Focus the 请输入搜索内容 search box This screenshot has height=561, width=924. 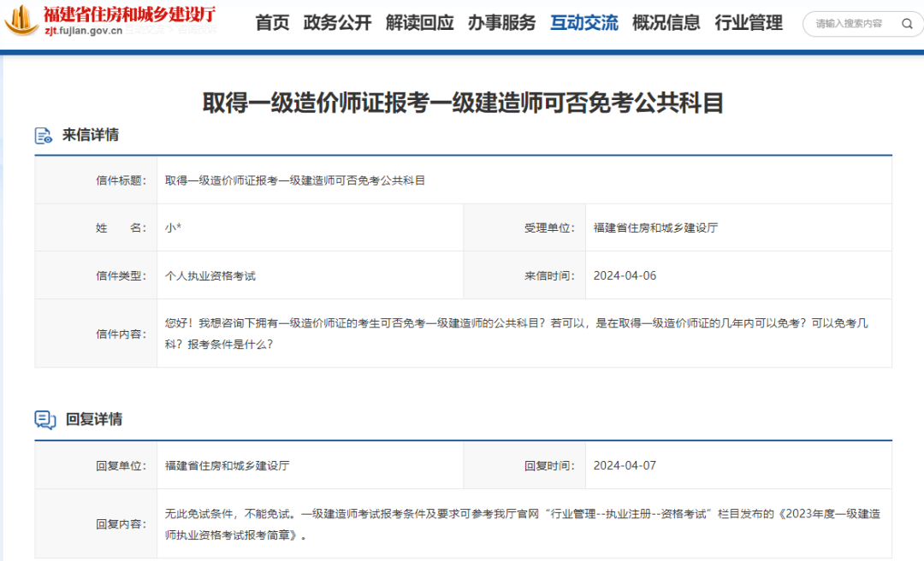851,24
